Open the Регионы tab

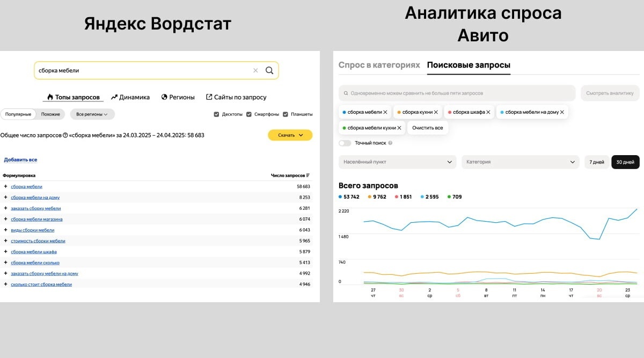pyautogui.click(x=178, y=97)
